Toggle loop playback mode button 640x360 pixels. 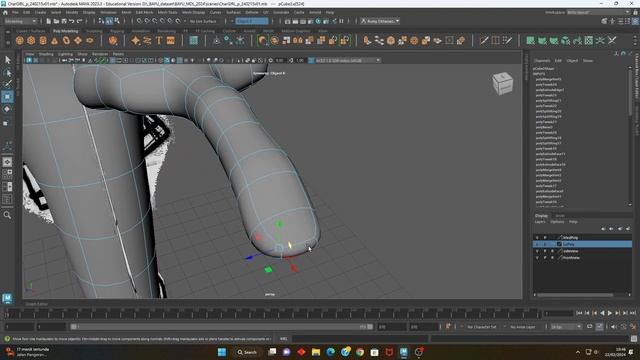pyautogui.click(x=590, y=327)
